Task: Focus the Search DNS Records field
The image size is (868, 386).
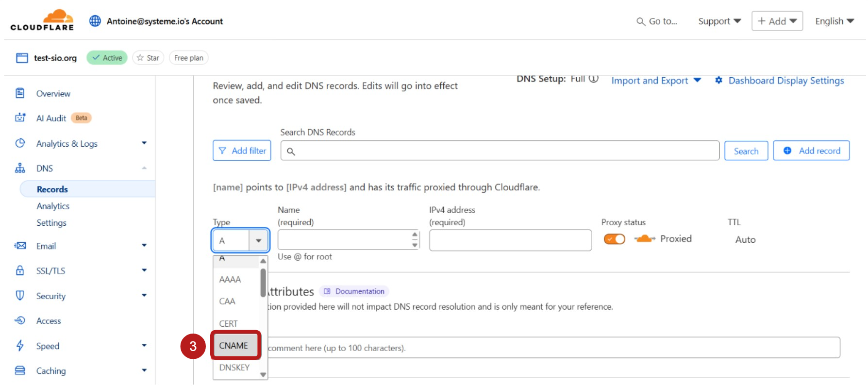Action: pyautogui.click(x=500, y=151)
